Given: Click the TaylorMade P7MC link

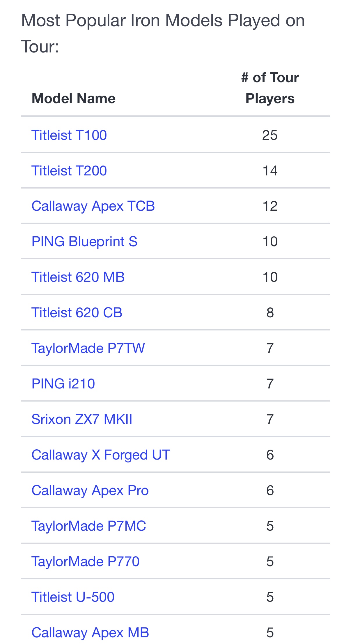Looking at the screenshot, I should click(x=88, y=526).
